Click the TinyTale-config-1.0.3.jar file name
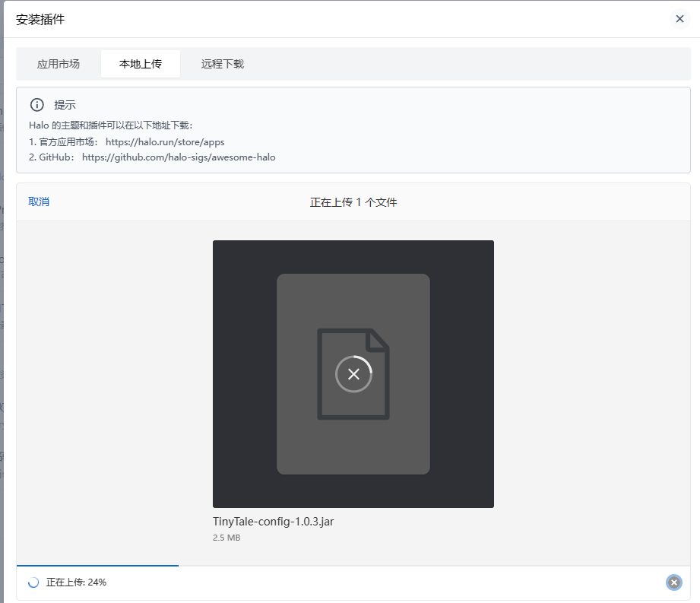Viewport: 700px width, 603px height. [273, 522]
